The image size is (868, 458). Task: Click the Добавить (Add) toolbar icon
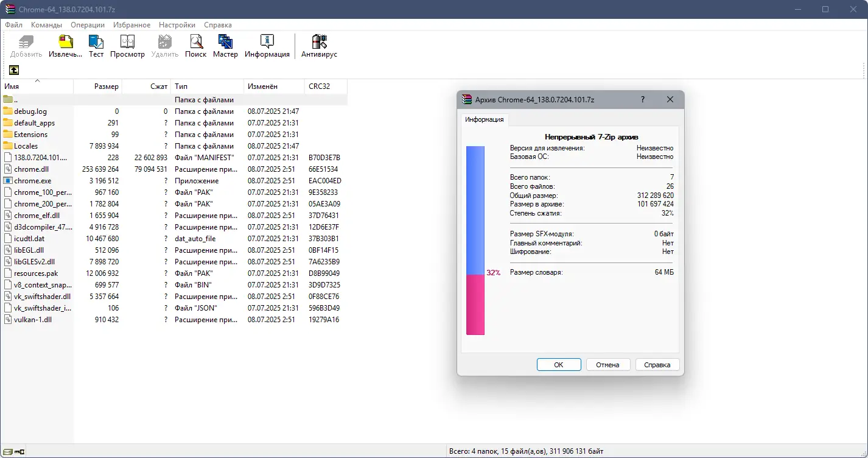coord(25,43)
